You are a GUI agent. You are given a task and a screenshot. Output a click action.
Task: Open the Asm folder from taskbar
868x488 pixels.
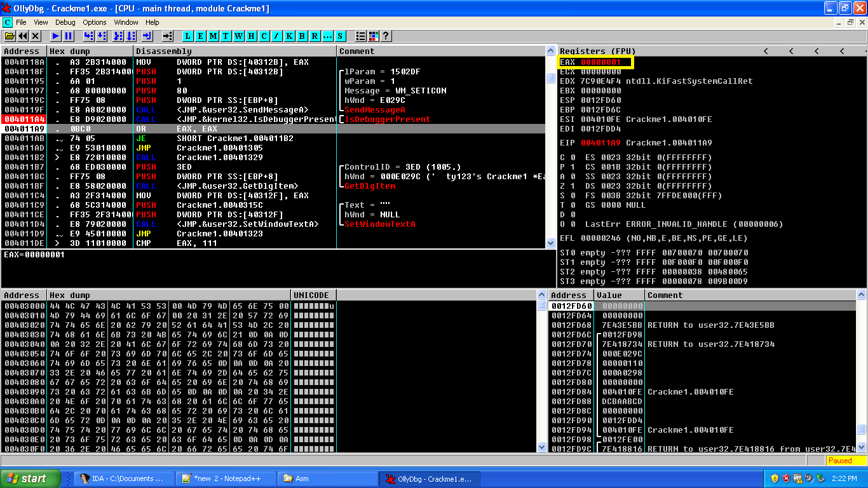pyautogui.click(x=327, y=478)
